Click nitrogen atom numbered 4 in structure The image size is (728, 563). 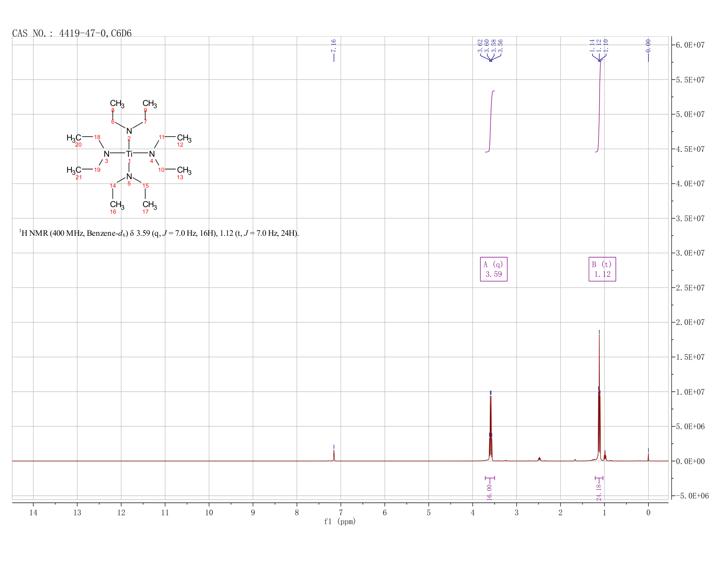coord(152,154)
